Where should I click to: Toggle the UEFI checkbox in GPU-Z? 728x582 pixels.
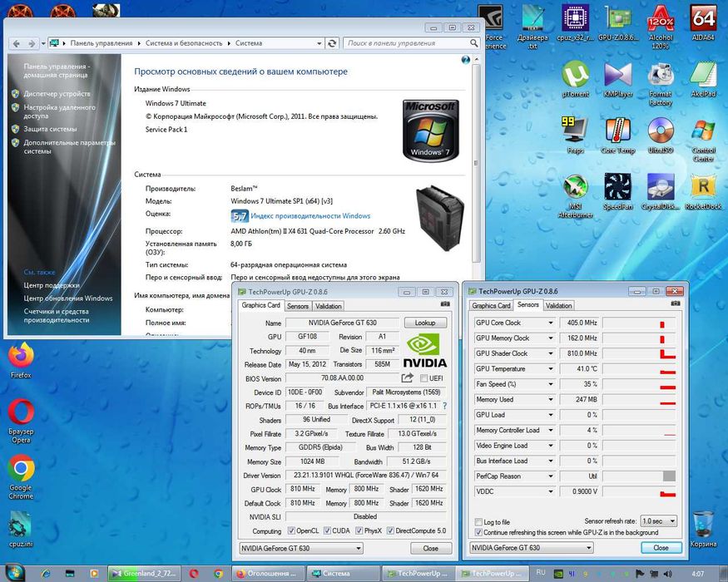click(x=423, y=378)
